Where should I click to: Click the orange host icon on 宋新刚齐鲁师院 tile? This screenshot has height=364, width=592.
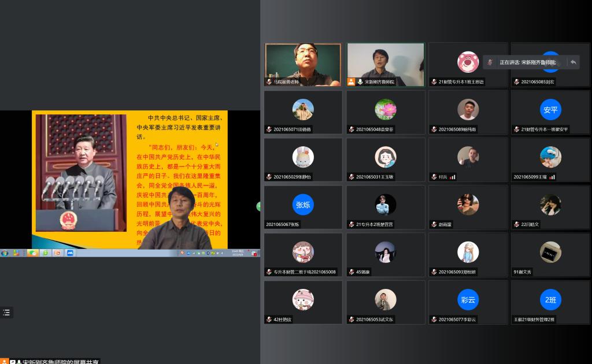point(351,82)
